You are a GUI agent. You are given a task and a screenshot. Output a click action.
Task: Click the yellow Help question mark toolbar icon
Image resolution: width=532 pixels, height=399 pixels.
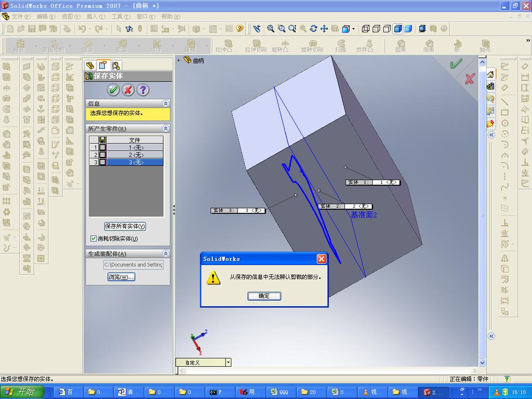point(240,29)
